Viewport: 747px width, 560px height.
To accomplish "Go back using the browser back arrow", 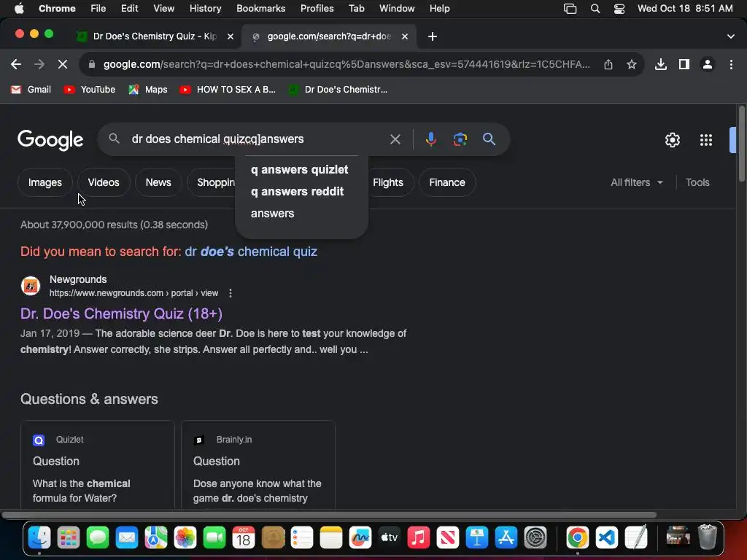I will pos(16,64).
